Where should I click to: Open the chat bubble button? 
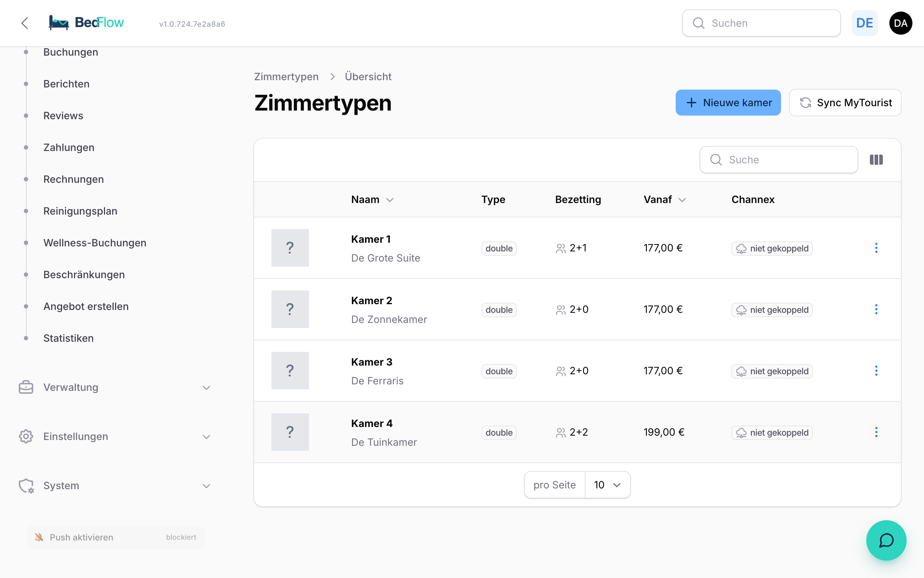886,540
